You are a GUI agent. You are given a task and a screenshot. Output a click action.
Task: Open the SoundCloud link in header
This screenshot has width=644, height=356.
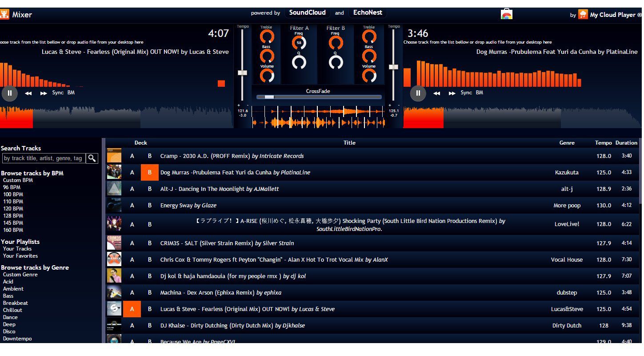(x=308, y=12)
